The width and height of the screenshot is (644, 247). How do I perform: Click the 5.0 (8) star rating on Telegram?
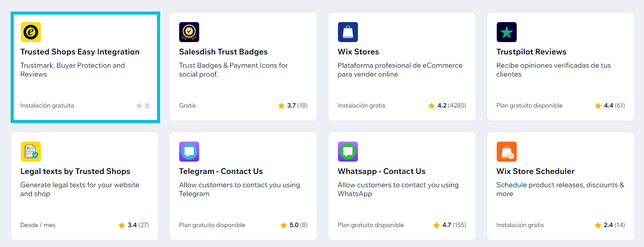coord(294,225)
